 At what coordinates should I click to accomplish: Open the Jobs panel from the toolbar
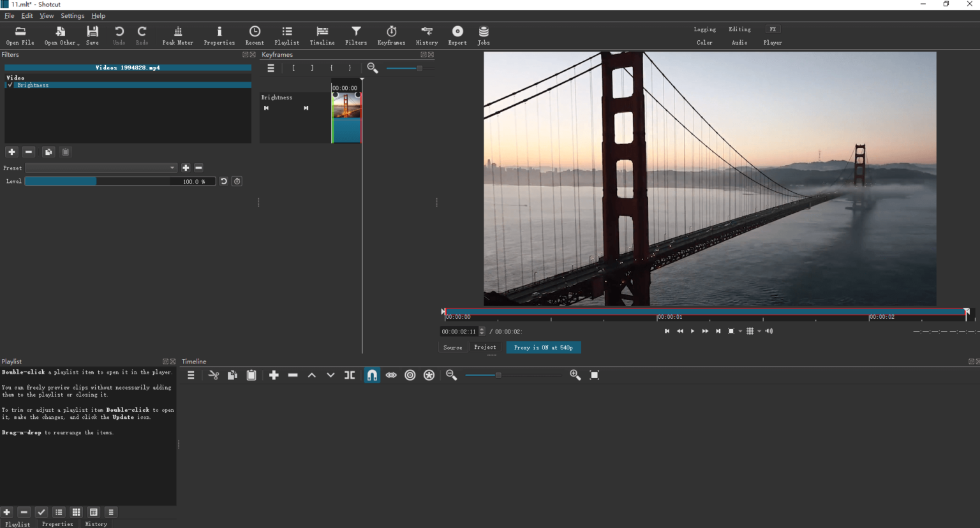point(484,35)
